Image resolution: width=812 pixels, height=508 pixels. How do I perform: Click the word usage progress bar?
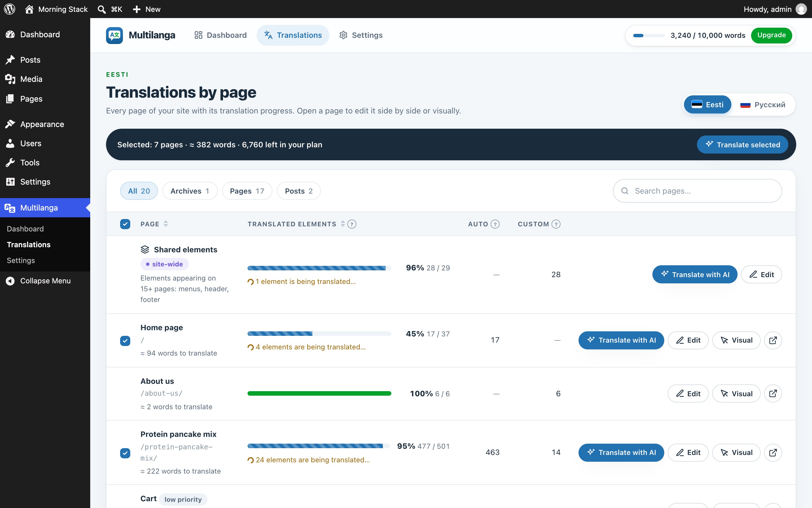648,35
